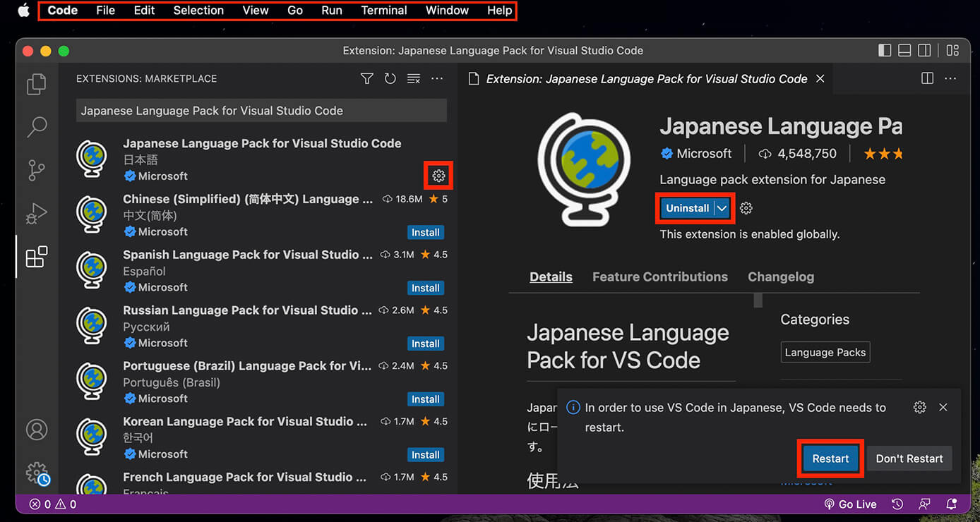
Task: Click the Don't Restart button
Action: (909, 459)
